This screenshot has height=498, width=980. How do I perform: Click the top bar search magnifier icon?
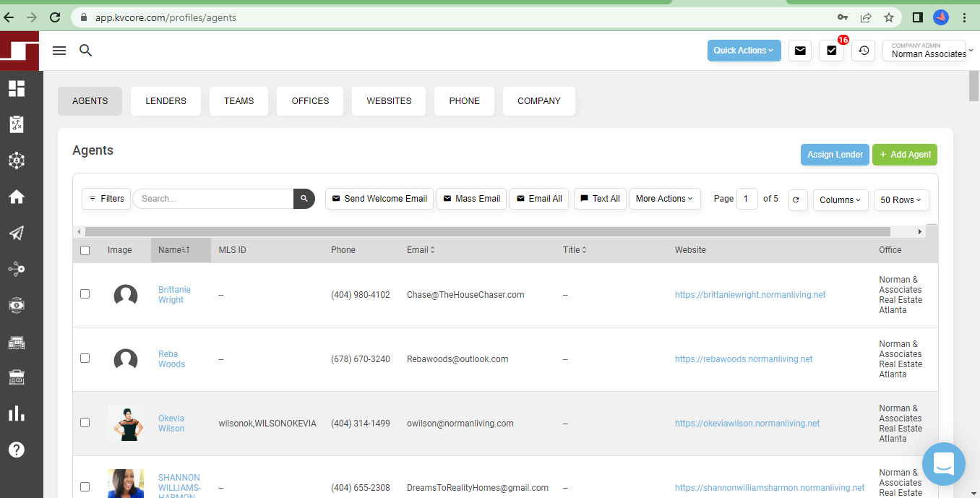[86, 50]
